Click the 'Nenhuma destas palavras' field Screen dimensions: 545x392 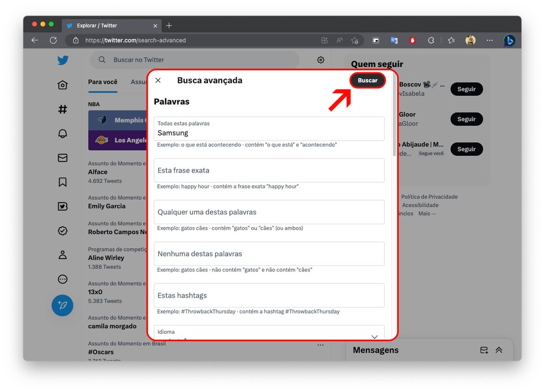pyautogui.click(x=269, y=254)
